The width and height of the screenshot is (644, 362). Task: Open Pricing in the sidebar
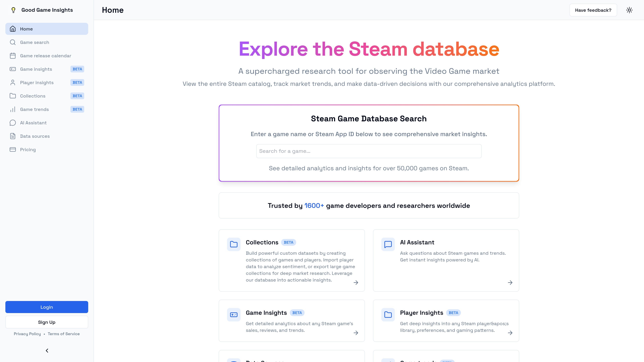pyautogui.click(x=47, y=150)
